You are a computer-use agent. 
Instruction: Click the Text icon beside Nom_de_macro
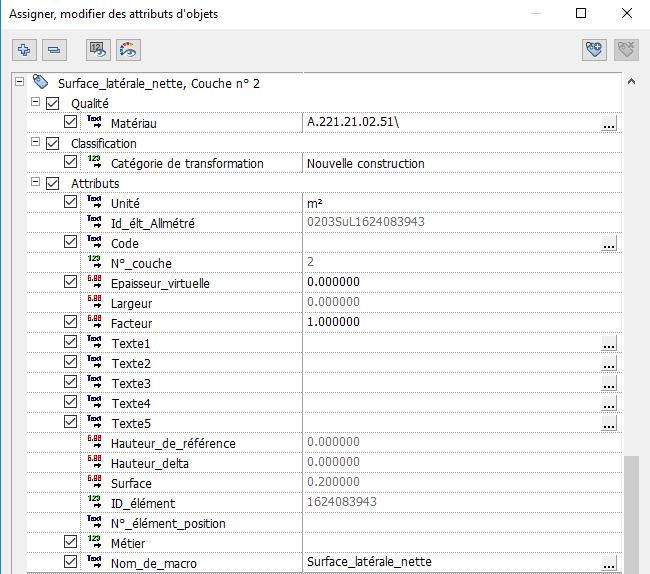click(x=95, y=562)
